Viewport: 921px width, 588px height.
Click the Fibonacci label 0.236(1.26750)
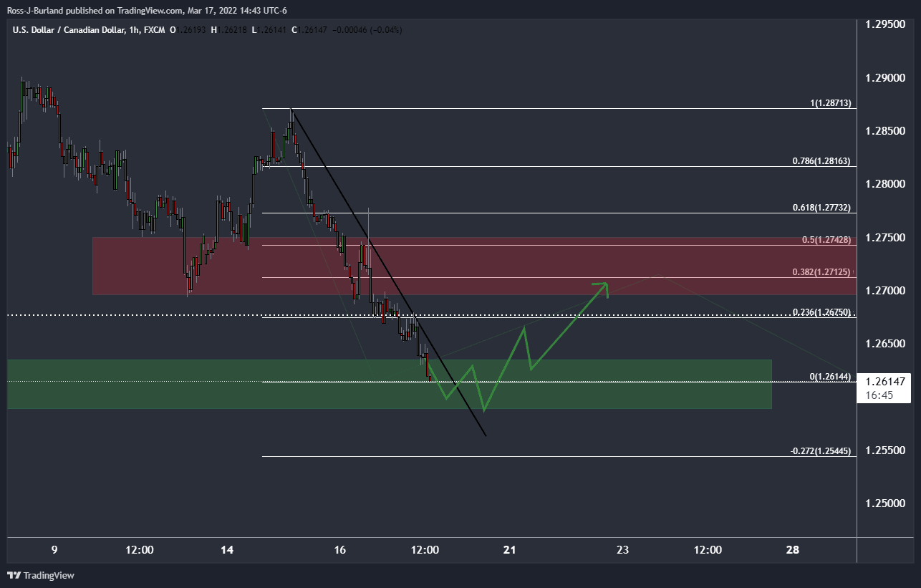[x=821, y=312]
